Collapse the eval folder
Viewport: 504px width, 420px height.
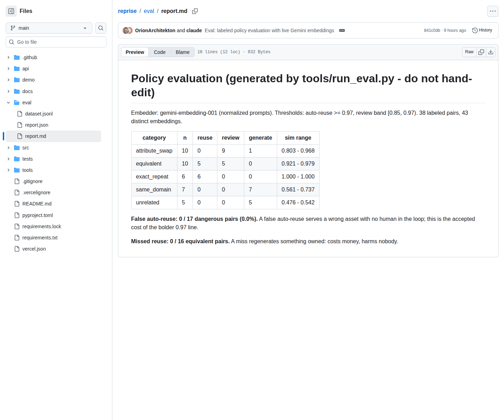point(8,103)
